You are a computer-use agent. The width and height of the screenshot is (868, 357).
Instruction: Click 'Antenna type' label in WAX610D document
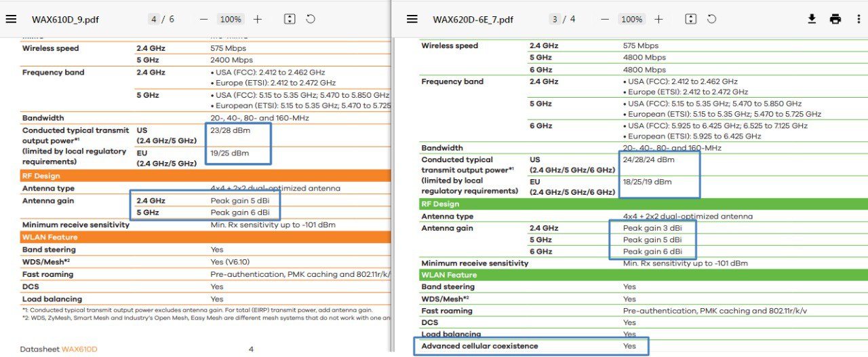[x=49, y=188]
